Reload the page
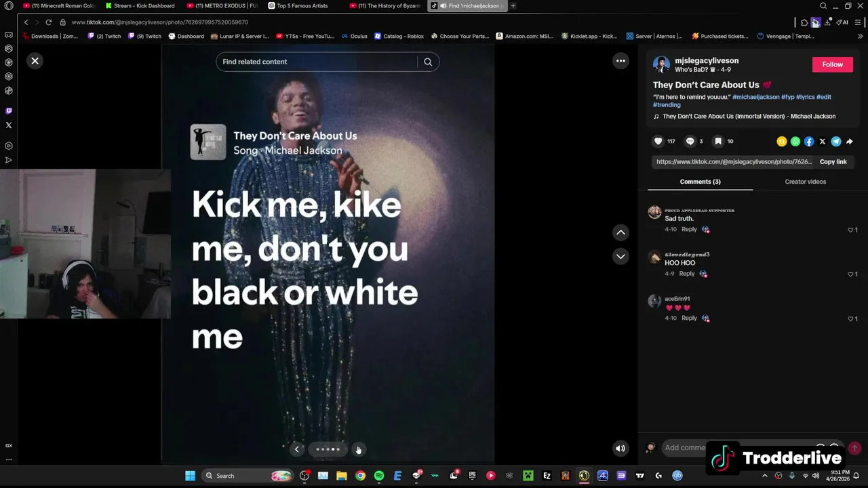 tap(48, 22)
